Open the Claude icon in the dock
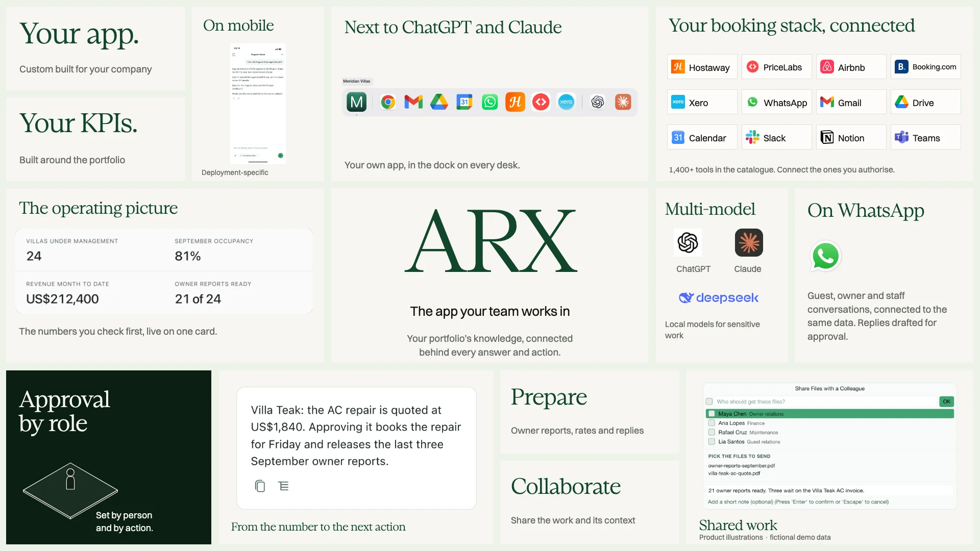This screenshot has height=551, width=980. point(623,103)
